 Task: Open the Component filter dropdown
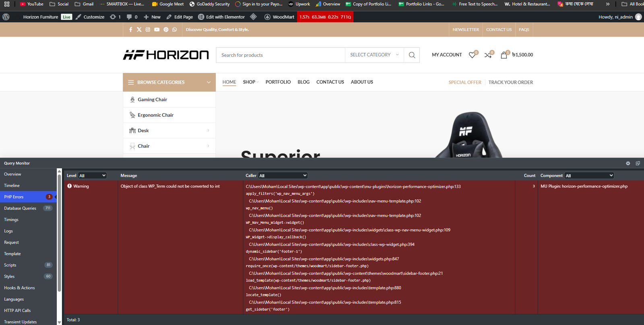click(589, 176)
